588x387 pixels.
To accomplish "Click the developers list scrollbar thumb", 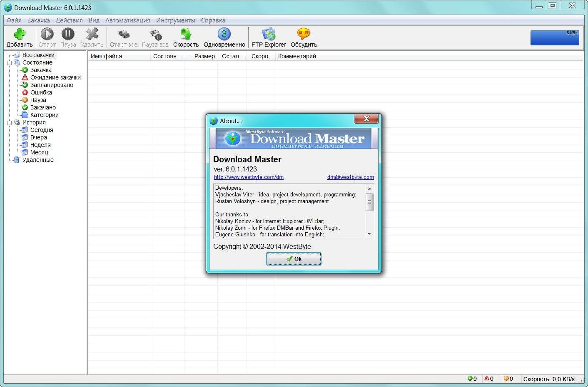I will 369,202.
